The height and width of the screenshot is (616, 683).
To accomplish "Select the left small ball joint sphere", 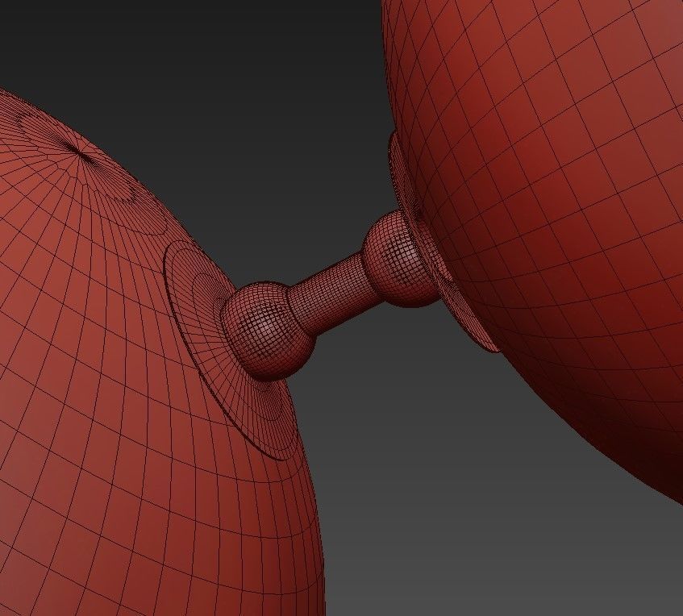I will pyautogui.click(x=268, y=331).
